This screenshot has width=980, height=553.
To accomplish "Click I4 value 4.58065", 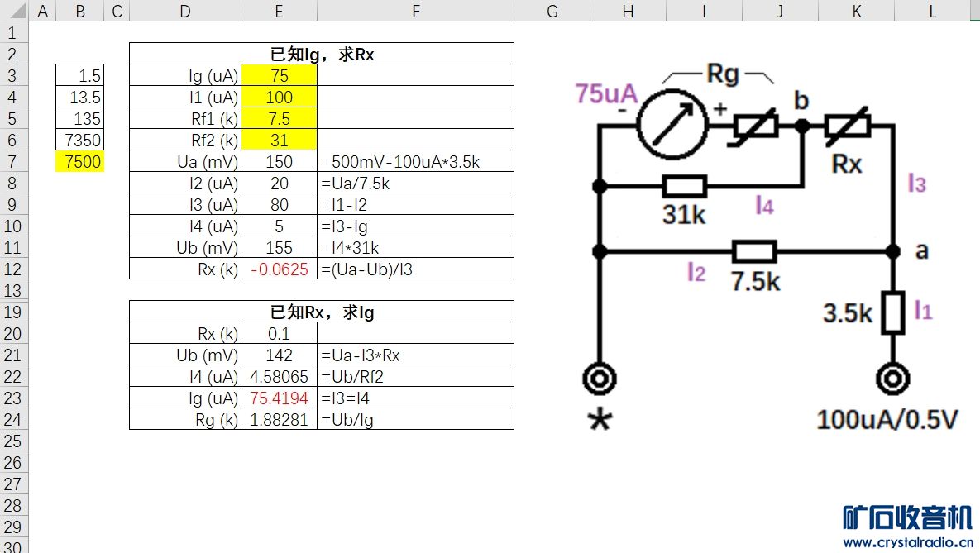I will tap(279, 377).
